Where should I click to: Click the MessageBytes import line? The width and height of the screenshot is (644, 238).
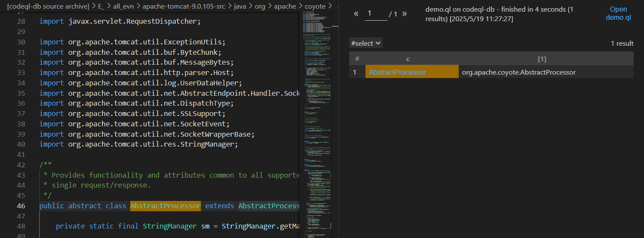point(136,63)
